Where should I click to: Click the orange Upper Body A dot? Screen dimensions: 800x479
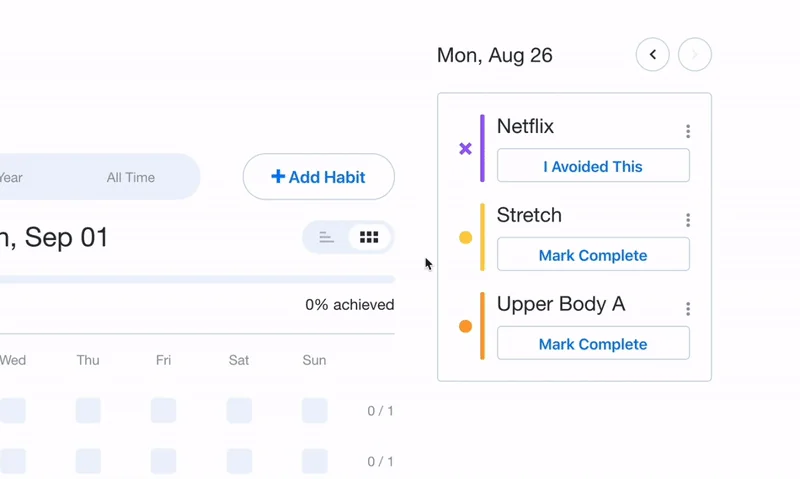tap(465, 326)
